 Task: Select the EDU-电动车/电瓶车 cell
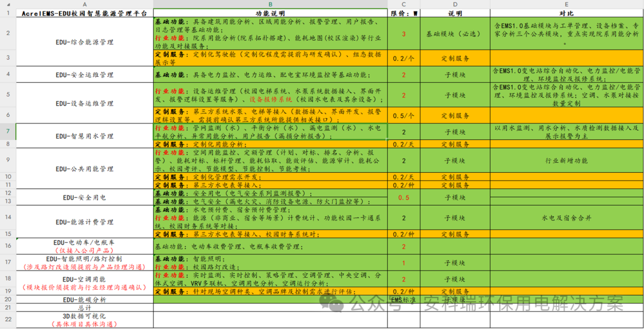(x=85, y=246)
